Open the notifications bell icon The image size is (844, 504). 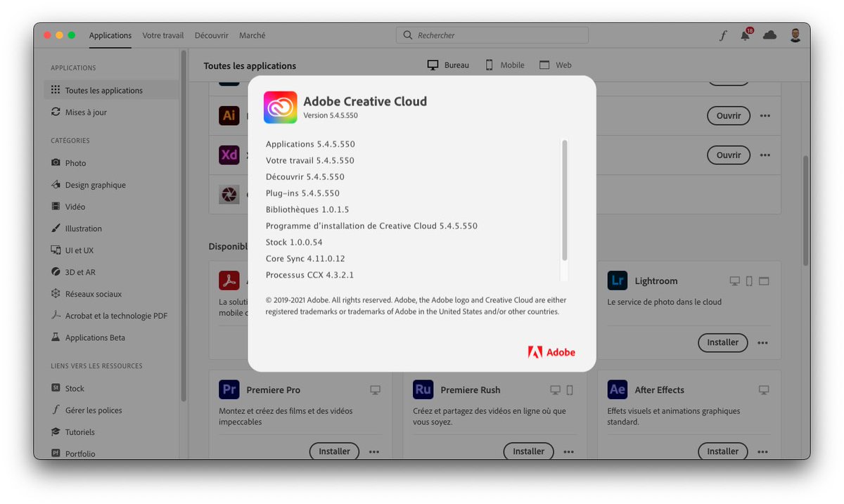pyautogui.click(x=746, y=34)
